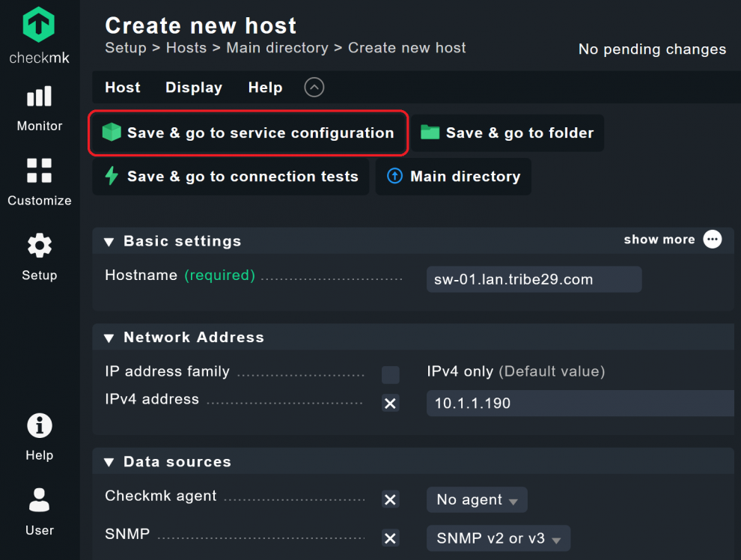
Task: Click the Main directory up-arrow icon
Action: [394, 177]
